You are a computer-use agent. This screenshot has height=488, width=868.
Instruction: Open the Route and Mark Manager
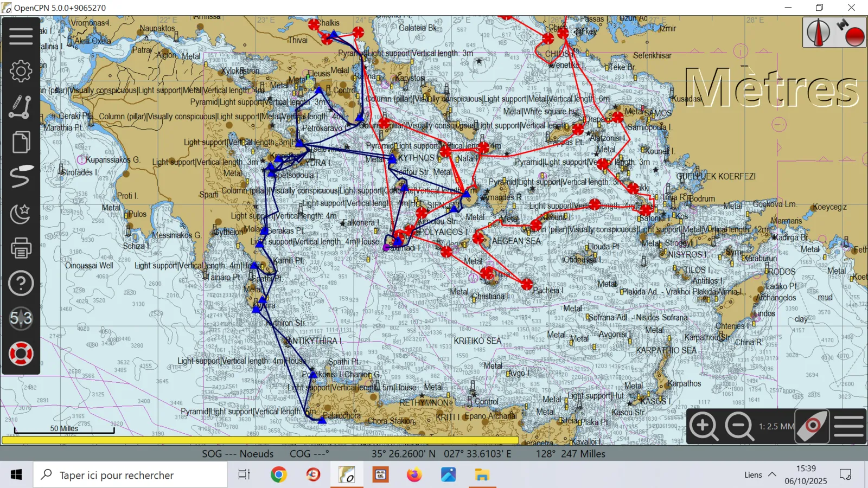point(21,177)
